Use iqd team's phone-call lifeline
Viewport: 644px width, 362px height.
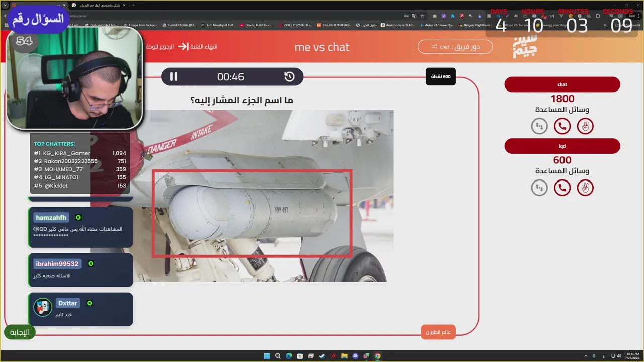(562, 188)
